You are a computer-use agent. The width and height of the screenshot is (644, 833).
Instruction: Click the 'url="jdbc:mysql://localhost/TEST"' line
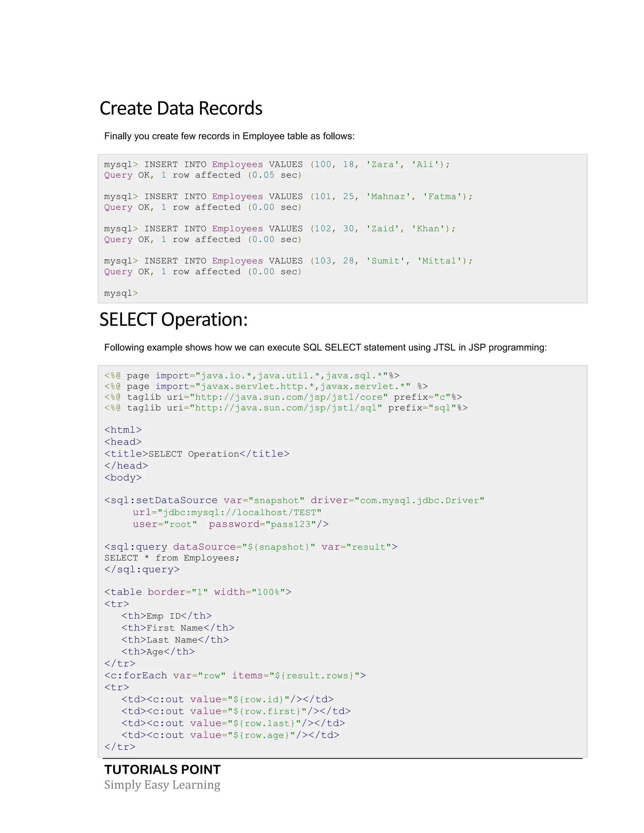coord(227,512)
